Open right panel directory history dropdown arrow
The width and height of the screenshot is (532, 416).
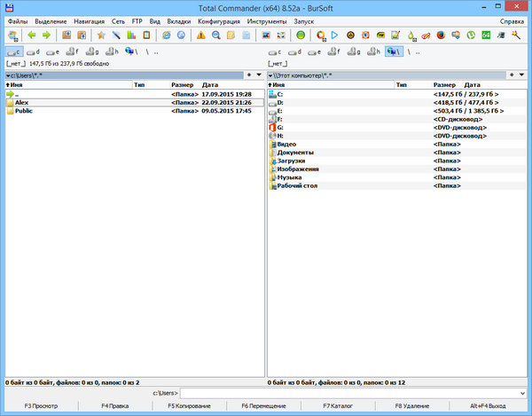[x=525, y=75]
